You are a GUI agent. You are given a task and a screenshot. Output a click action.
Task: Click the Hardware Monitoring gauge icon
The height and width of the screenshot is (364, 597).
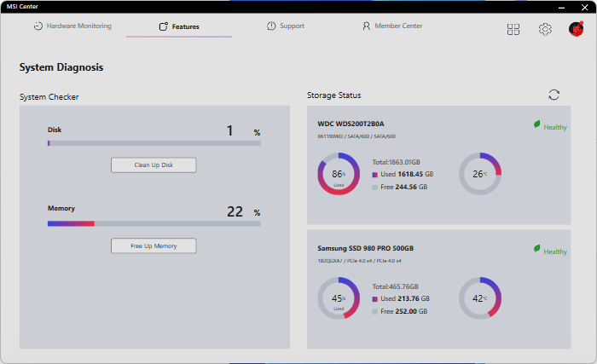pyautogui.click(x=38, y=26)
